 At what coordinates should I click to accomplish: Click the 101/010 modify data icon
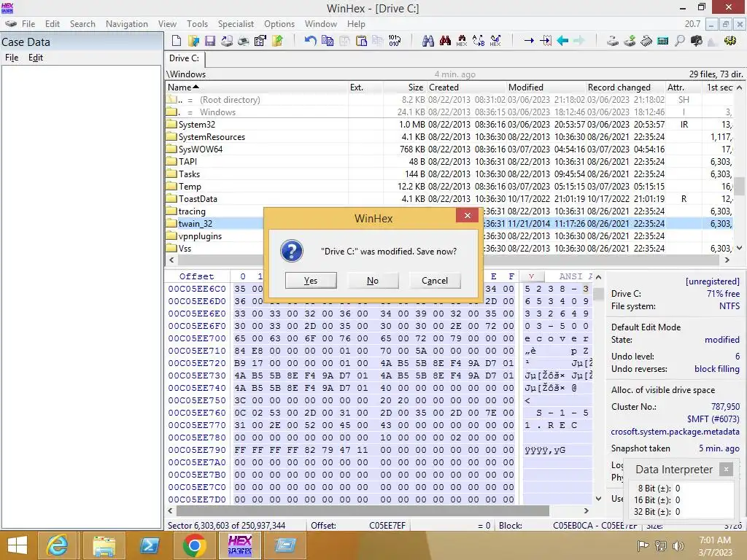click(395, 41)
